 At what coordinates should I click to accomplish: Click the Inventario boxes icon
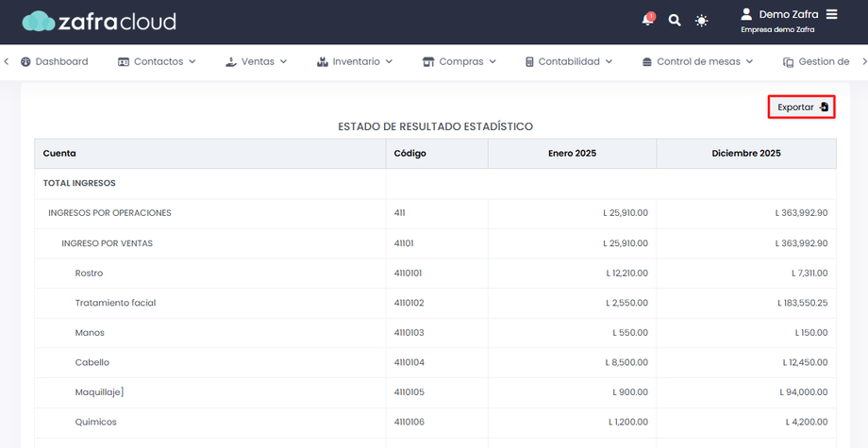pos(322,62)
